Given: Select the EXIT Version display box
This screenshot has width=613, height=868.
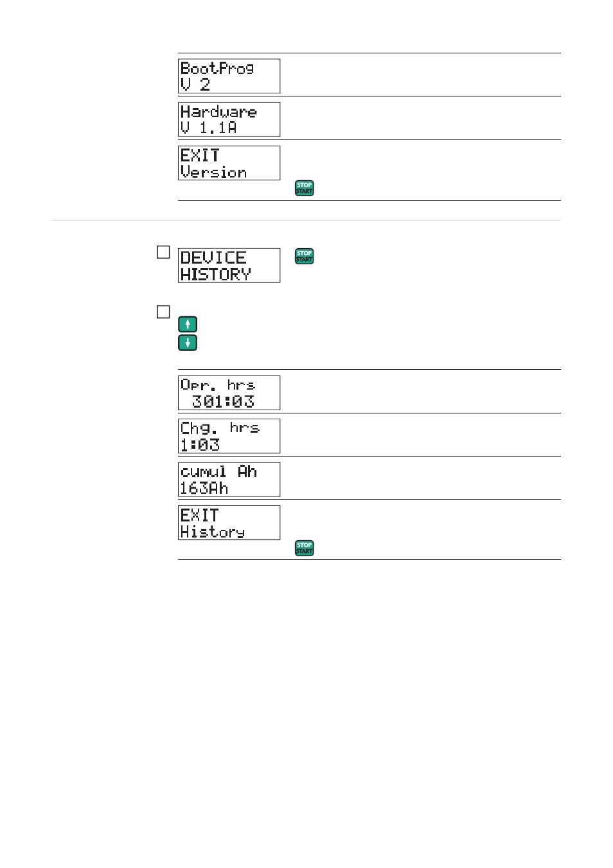Looking at the screenshot, I should click(x=229, y=163).
